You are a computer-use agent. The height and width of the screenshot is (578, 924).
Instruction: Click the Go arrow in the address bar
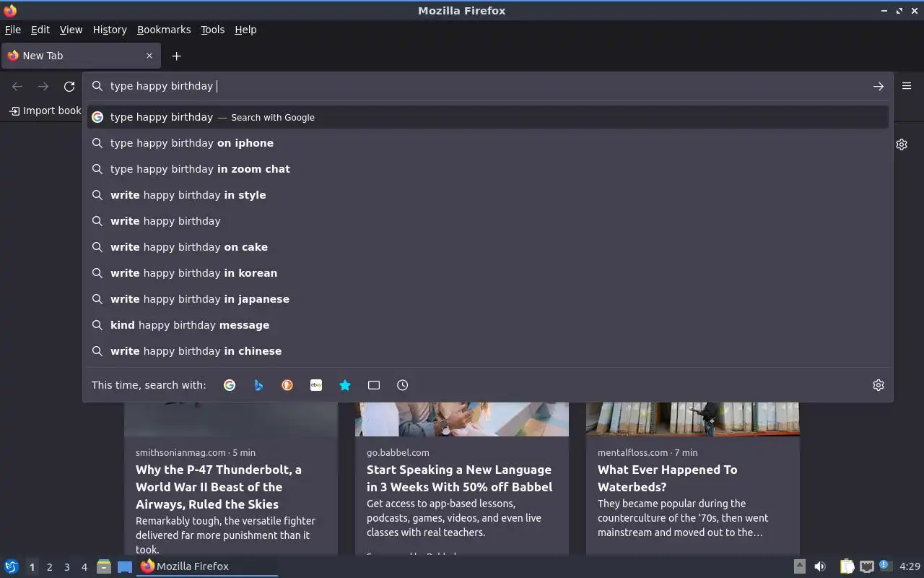(878, 86)
